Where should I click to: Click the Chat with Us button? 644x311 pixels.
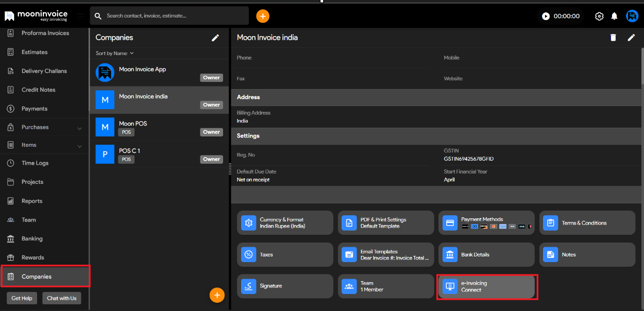62,298
